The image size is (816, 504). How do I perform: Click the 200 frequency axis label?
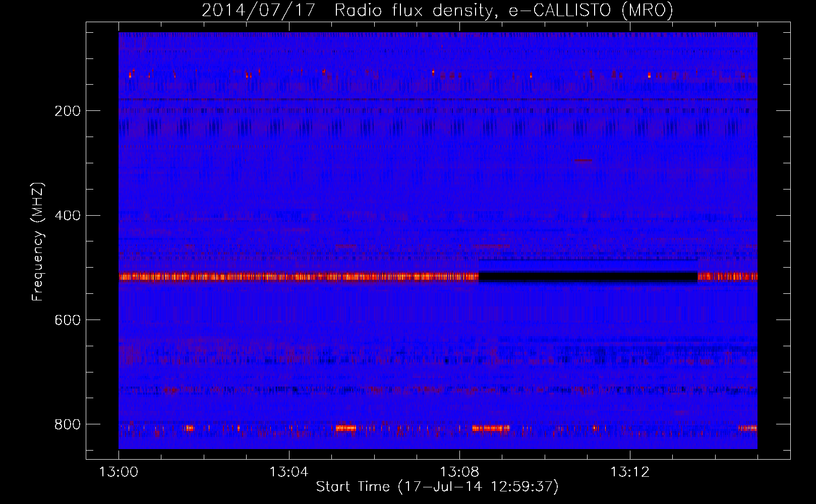[68, 111]
